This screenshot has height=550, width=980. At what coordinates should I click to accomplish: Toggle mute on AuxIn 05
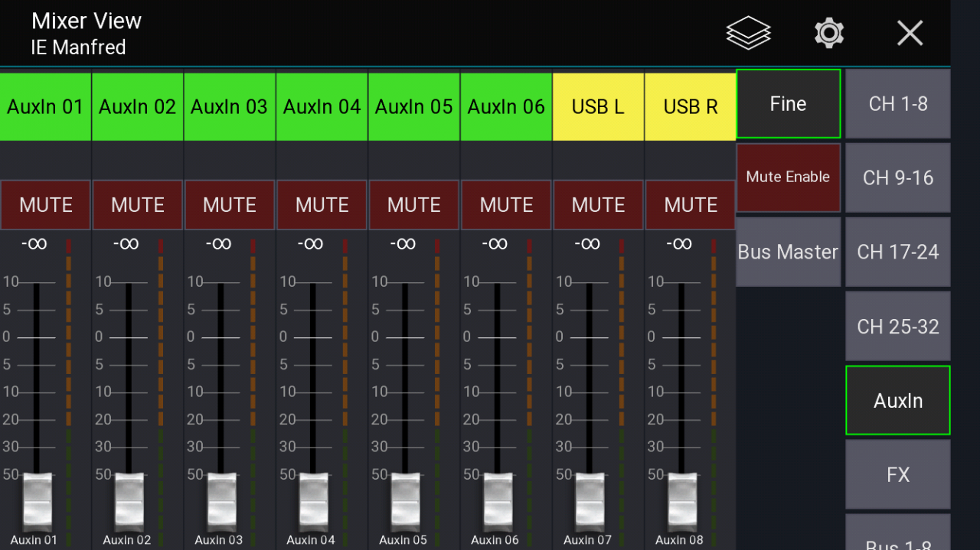tap(414, 205)
